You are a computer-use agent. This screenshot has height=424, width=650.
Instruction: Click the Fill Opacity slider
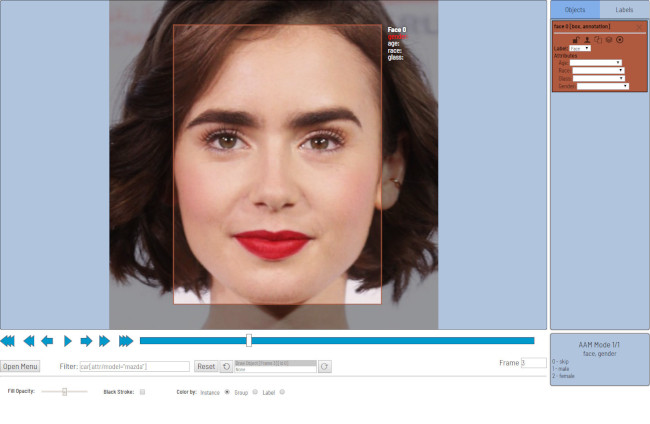[64, 392]
